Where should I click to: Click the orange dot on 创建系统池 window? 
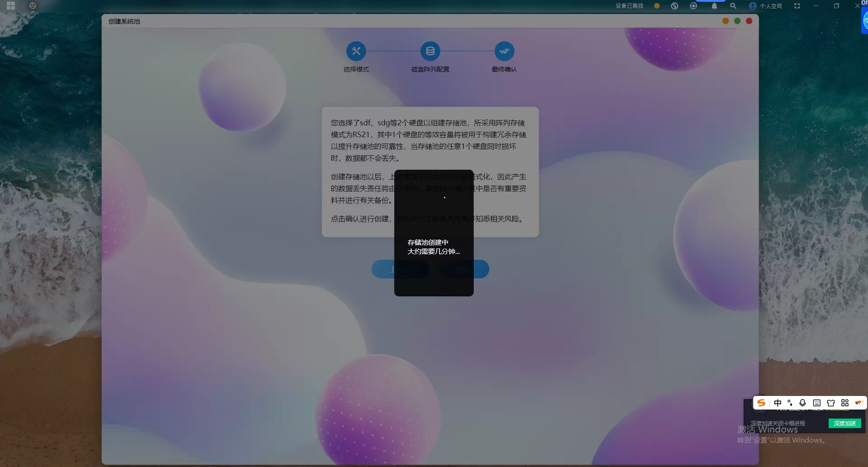click(x=726, y=21)
